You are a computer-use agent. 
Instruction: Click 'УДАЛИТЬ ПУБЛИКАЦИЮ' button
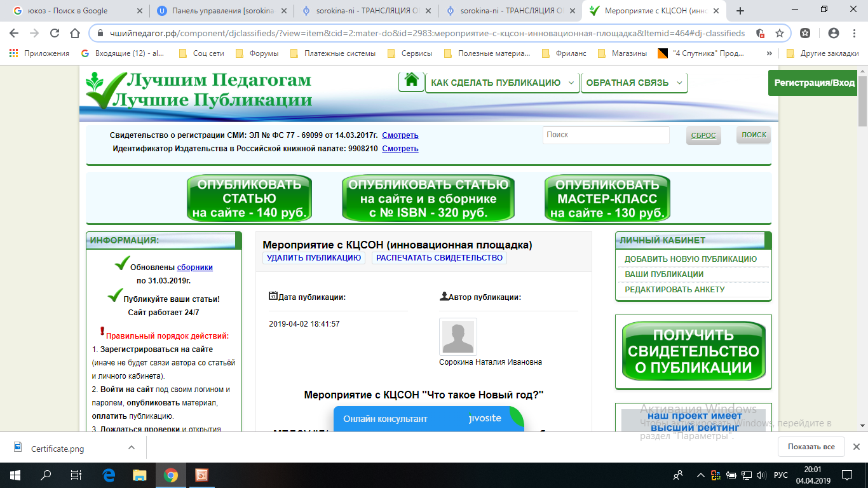coord(314,258)
